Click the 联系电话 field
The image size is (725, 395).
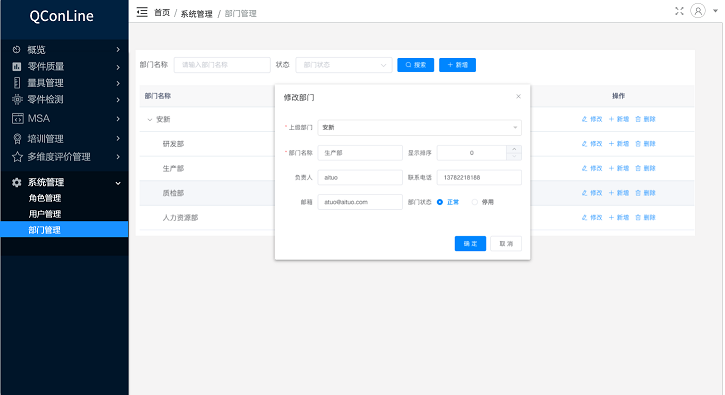[x=479, y=177]
